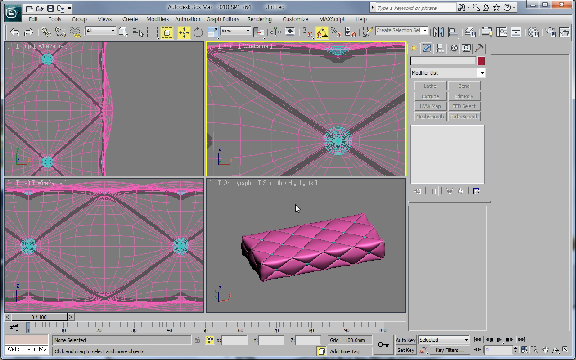Image resolution: width=576 pixels, height=360 pixels.
Task: Select the Unlink Selection tool
Action: click(60, 32)
